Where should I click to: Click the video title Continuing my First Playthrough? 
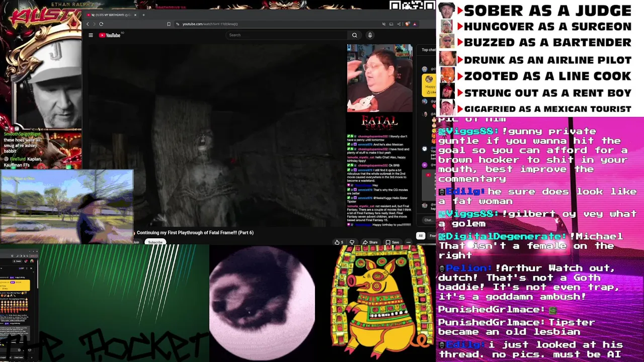pyautogui.click(x=195, y=233)
